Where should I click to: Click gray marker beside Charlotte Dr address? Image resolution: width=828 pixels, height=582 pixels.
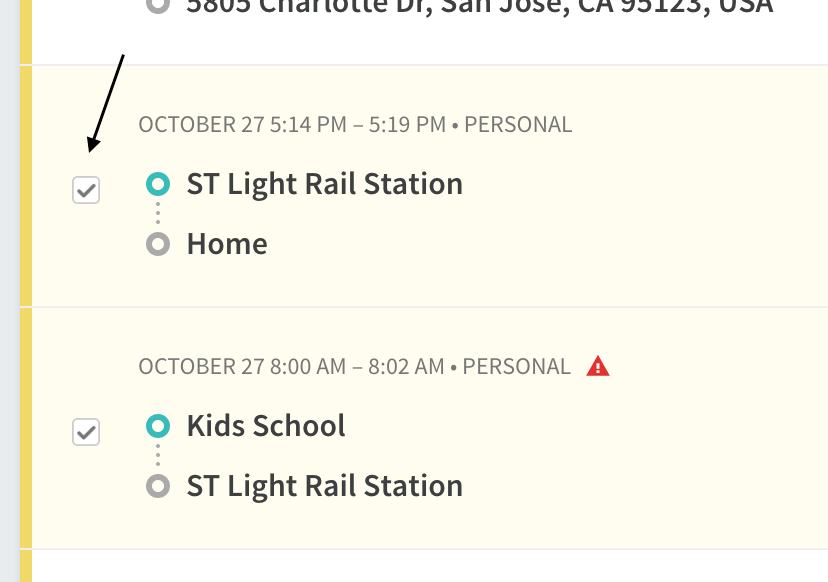coord(158,5)
